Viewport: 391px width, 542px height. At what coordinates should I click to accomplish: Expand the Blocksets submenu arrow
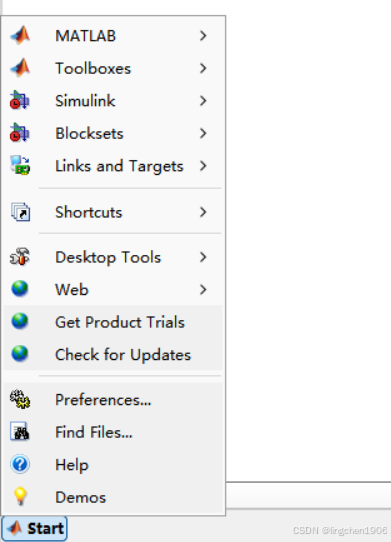(203, 133)
